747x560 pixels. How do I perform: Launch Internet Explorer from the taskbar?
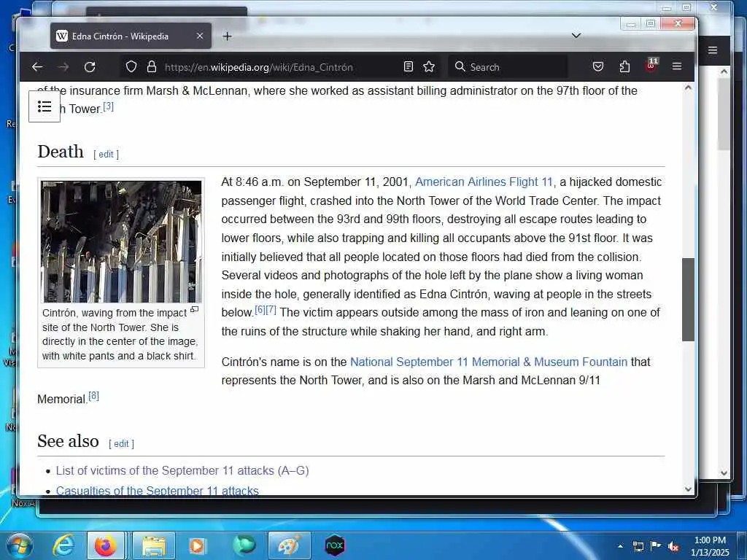(63, 545)
